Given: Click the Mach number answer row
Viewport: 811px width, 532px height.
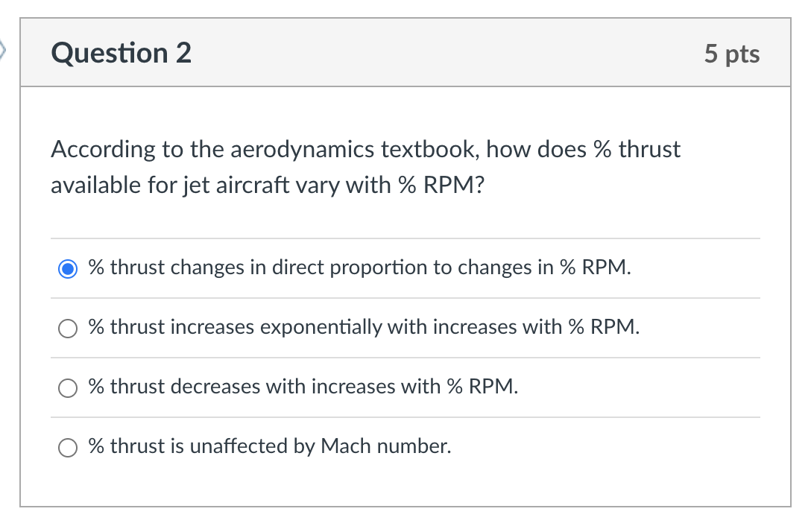Looking at the screenshot, I should coord(270,446).
